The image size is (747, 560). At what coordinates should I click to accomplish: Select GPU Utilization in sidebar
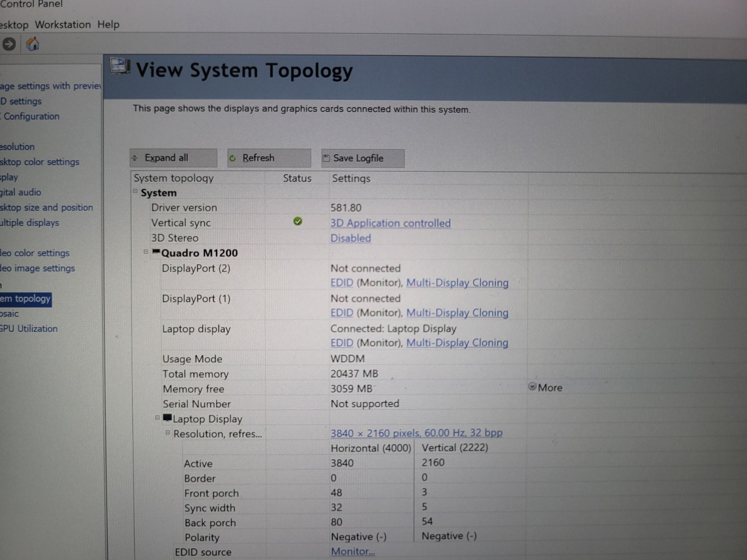[29, 329]
